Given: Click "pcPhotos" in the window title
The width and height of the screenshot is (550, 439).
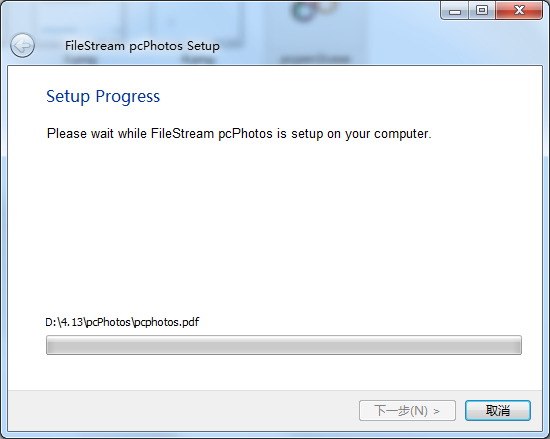Looking at the screenshot, I should coord(156,46).
